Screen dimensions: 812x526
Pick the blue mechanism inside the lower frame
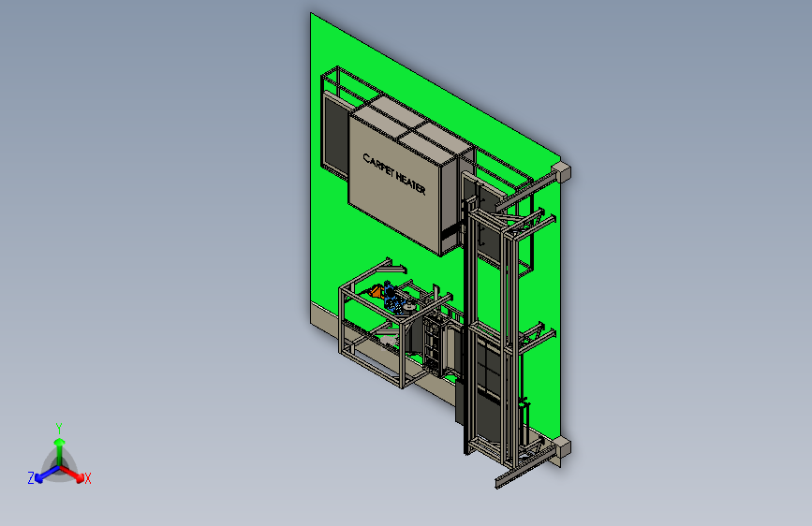click(393, 300)
